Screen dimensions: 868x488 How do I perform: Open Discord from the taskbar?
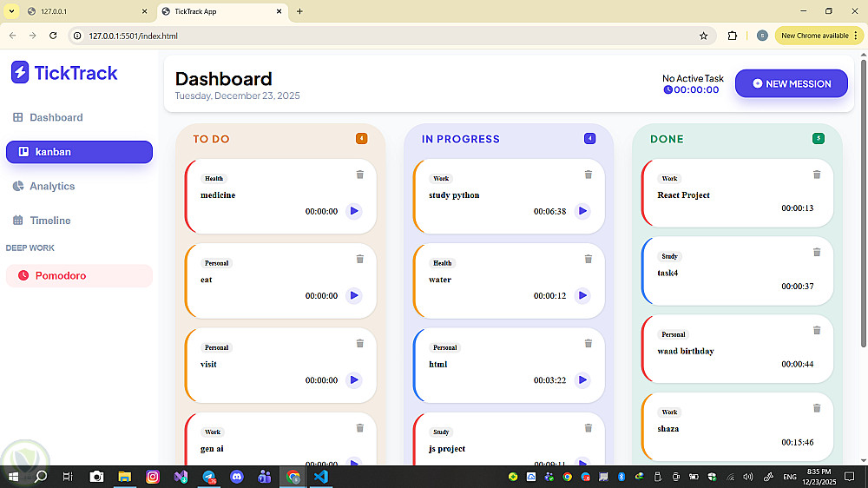237,477
